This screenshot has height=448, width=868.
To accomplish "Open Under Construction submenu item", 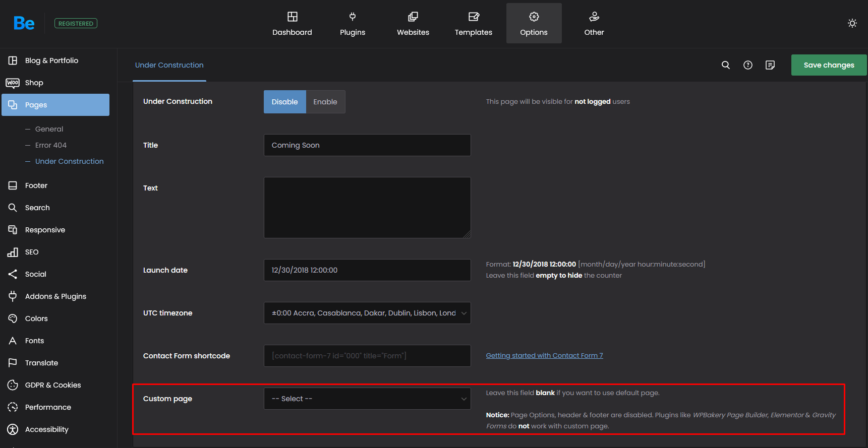I will coord(70,161).
